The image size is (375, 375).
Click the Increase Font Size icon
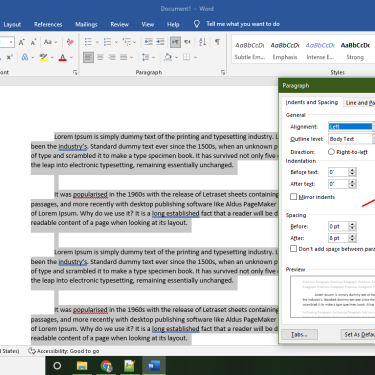coord(22,42)
